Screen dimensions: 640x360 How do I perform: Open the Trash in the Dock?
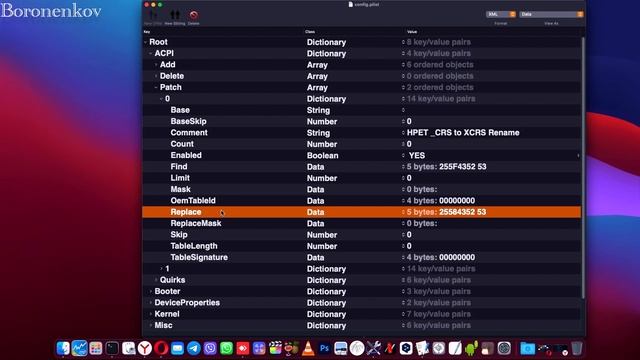coord(576,349)
